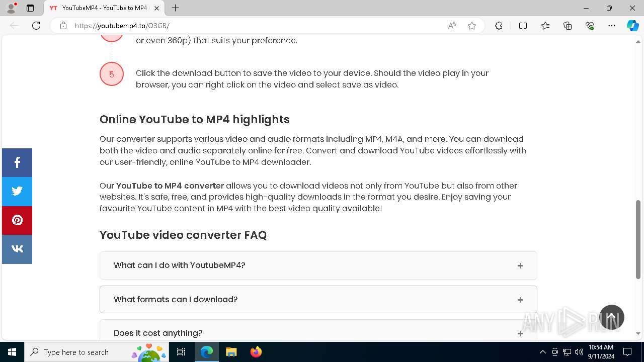644x362 pixels.
Task: Click 'YouTube video converter FAQ' heading
Action: (183, 235)
